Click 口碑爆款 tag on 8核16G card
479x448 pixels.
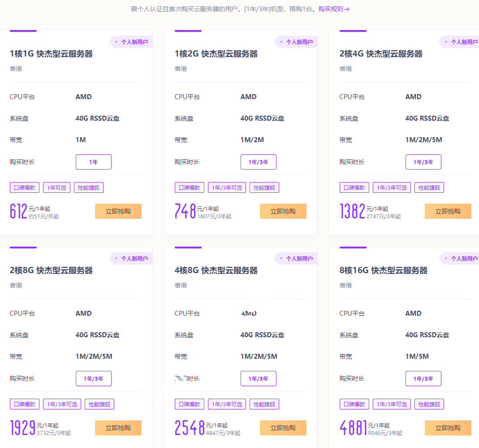point(354,404)
